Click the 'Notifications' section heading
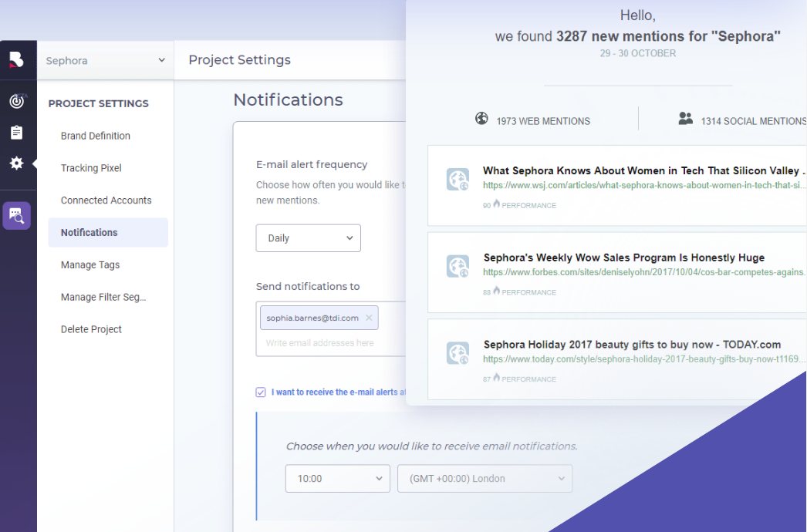Screen dimensions: 807x532 tap(289, 99)
